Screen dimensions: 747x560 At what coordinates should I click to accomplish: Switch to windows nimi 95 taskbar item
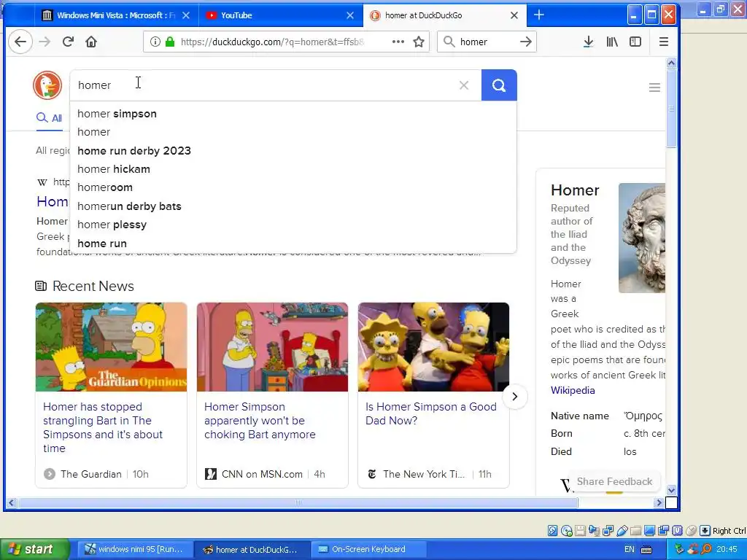tap(136, 549)
